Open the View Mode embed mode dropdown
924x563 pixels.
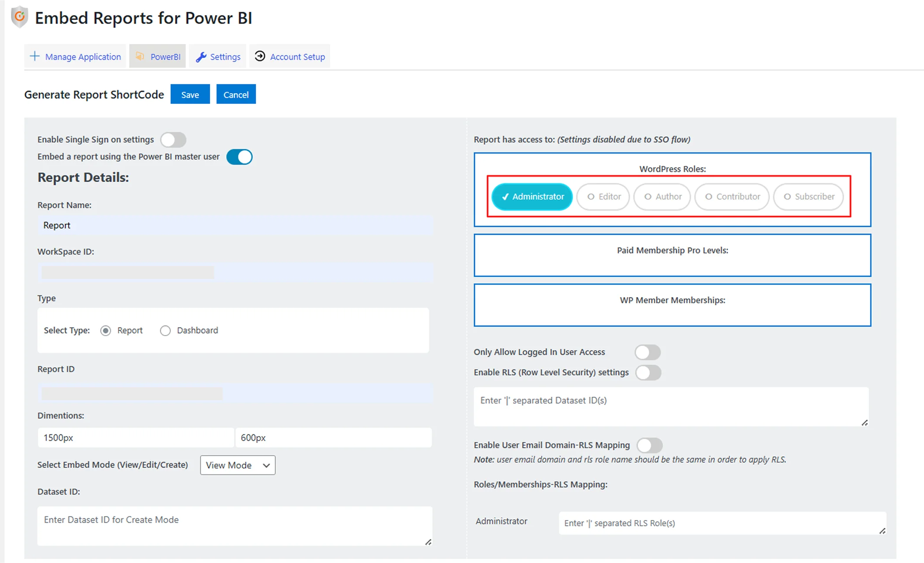coord(238,465)
